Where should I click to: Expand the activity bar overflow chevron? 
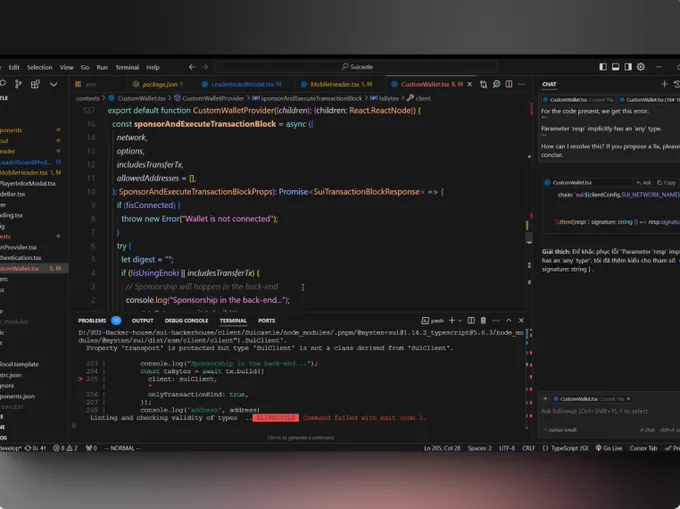[53, 84]
